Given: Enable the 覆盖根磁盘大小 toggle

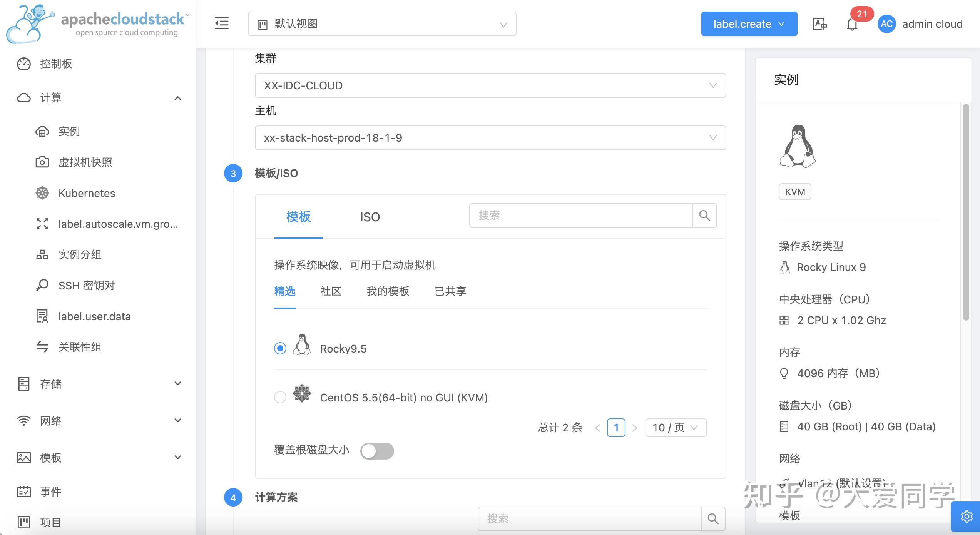Looking at the screenshot, I should [x=377, y=450].
